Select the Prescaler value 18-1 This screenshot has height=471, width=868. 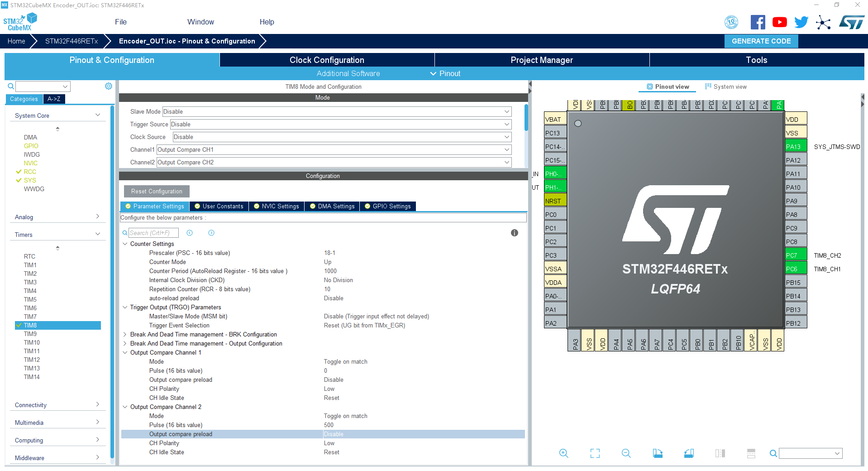tap(329, 253)
